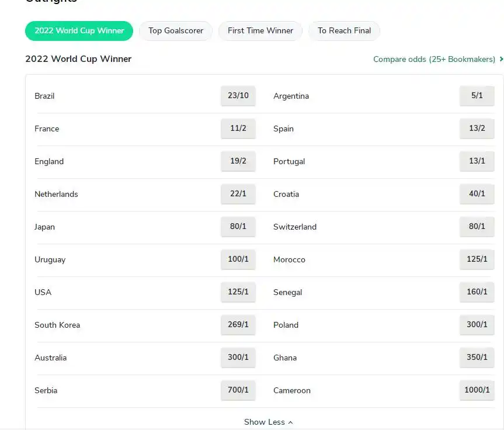Pick Argentina at 5/1 odds
Image resolution: width=504 pixels, height=430 pixels.
coord(477,96)
